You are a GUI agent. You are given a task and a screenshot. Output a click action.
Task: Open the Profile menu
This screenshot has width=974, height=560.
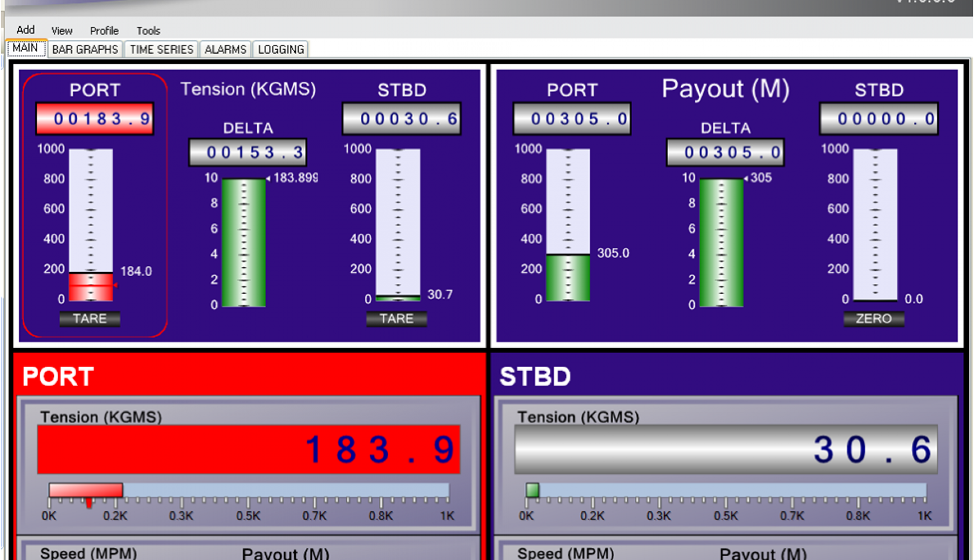(x=104, y=30)
